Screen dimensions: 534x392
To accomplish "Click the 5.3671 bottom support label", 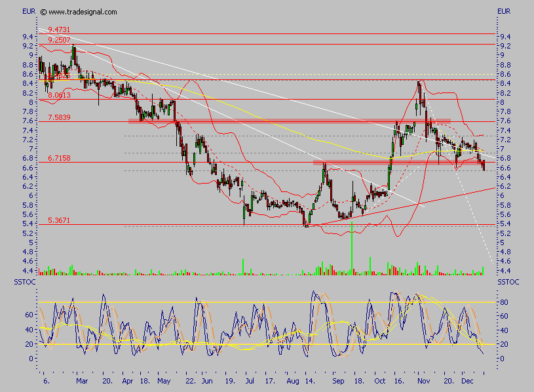I will [x=59, y=220].
